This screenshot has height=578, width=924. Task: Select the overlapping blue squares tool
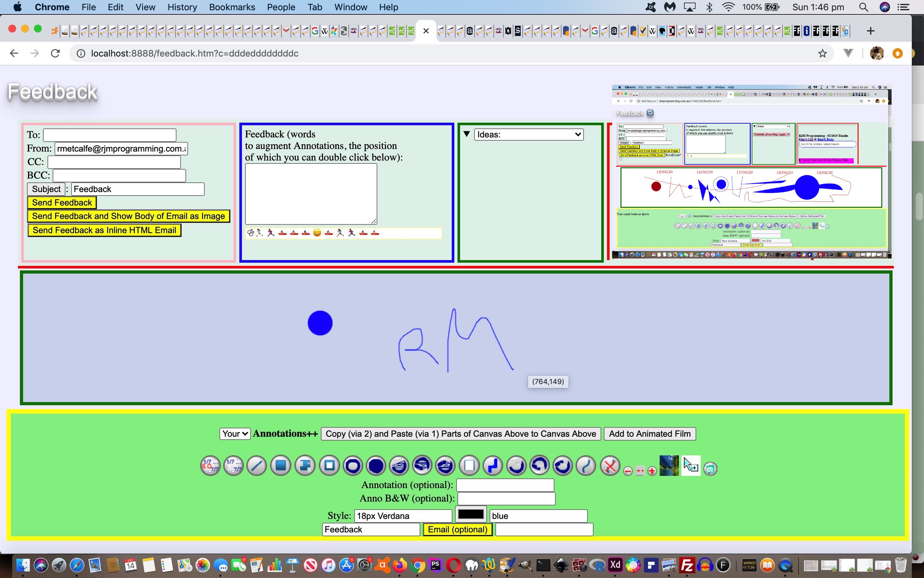tap(305, 466)
